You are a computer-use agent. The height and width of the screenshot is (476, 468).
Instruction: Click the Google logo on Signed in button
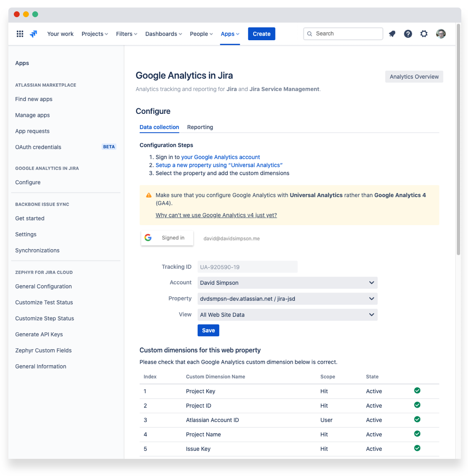tap(148, 238)
